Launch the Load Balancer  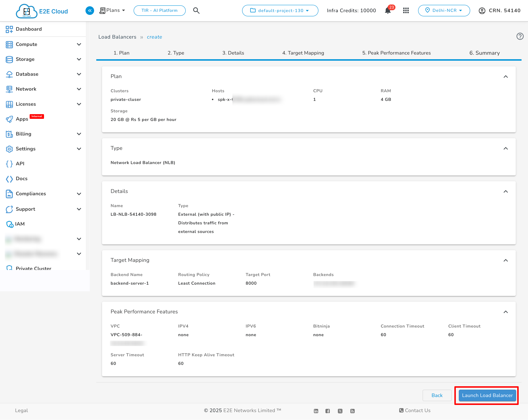487,395
